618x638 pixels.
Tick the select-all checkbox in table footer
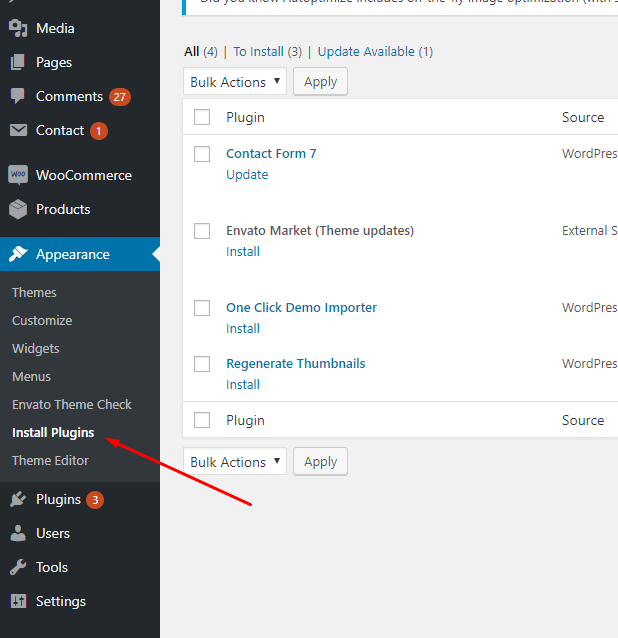point(202,420)
